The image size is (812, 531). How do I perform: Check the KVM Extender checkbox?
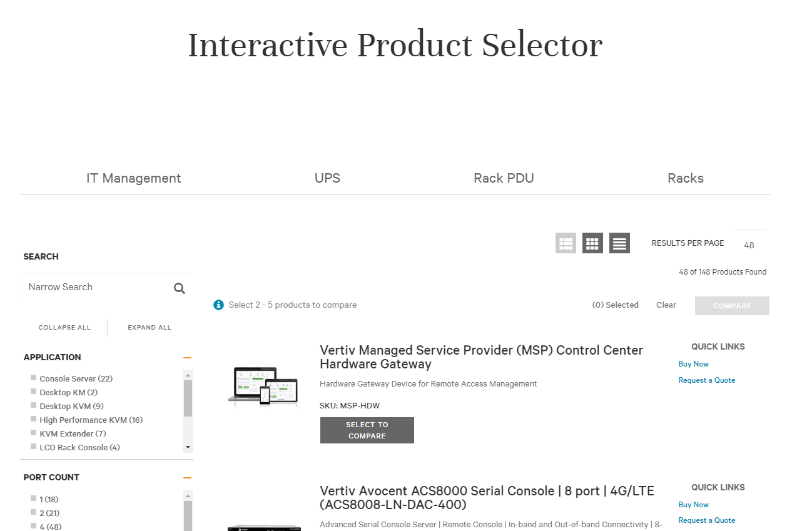[x=33, y=433]
